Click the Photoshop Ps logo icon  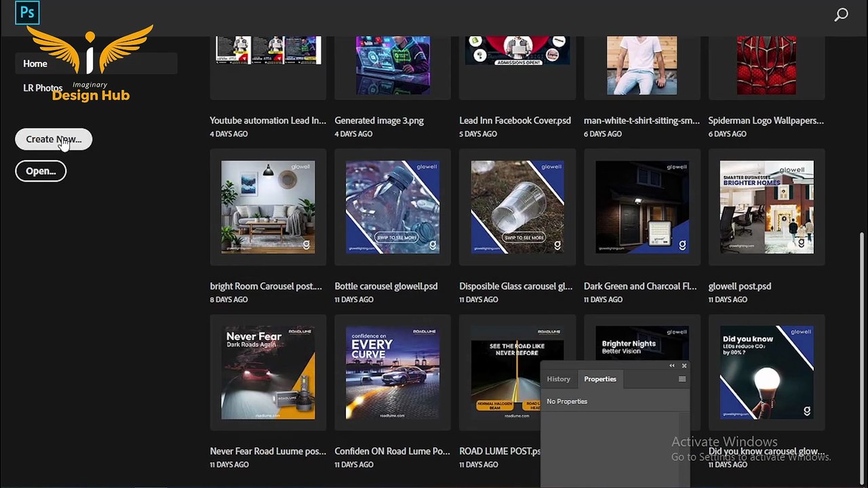tap(27, 13)
